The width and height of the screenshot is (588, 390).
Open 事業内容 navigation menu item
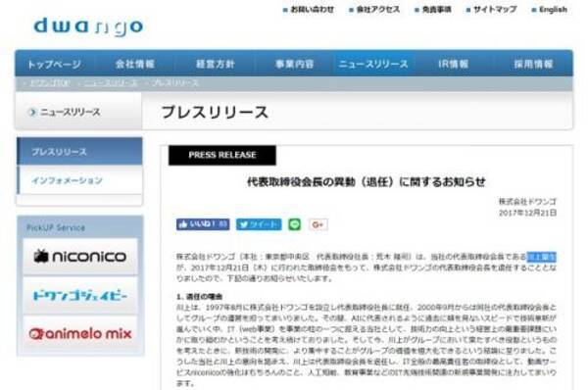coord(294,64)
